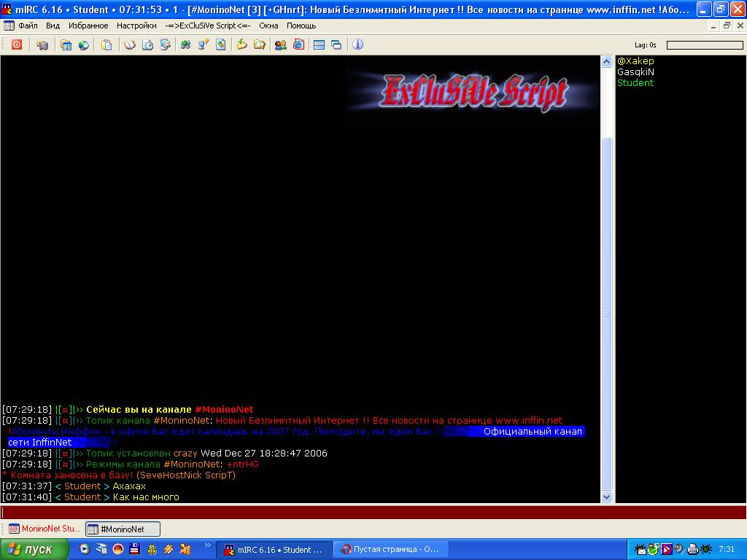Open the ExCluSiVe Script menu
This screenshot has height=560, width=747.
tap(207, 26)
